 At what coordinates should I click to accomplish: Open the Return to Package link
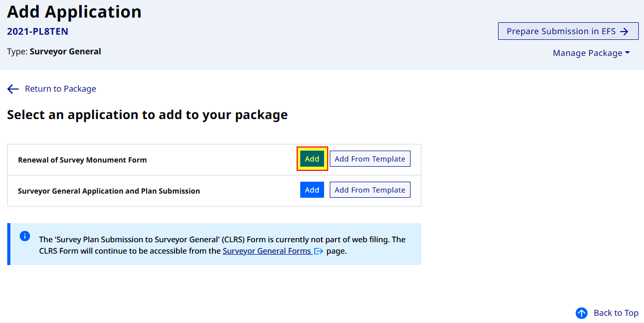pos(61,89)
